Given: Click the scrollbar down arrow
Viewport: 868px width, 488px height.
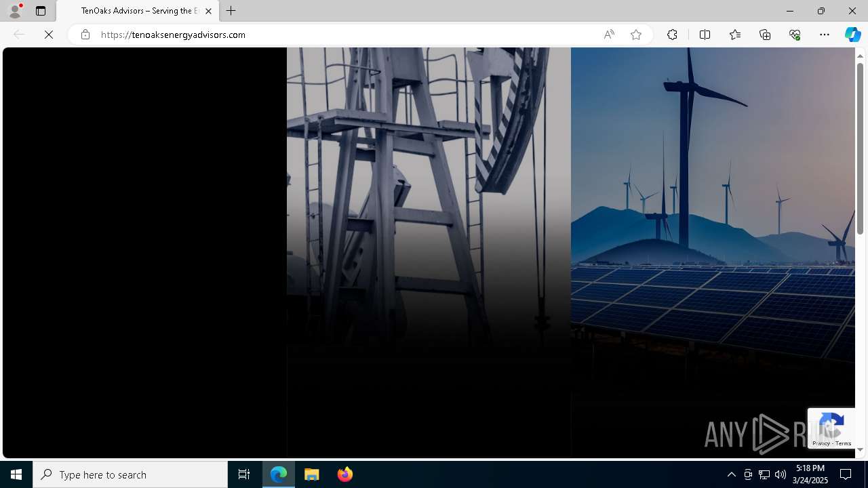Looking at the screenshot, I should [x=860, y=449].
